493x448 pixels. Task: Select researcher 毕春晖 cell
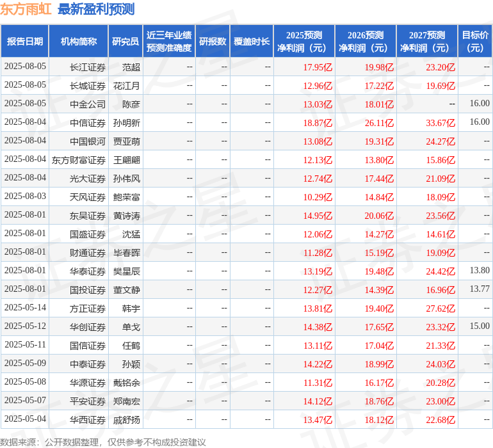[x=127, y=253]
